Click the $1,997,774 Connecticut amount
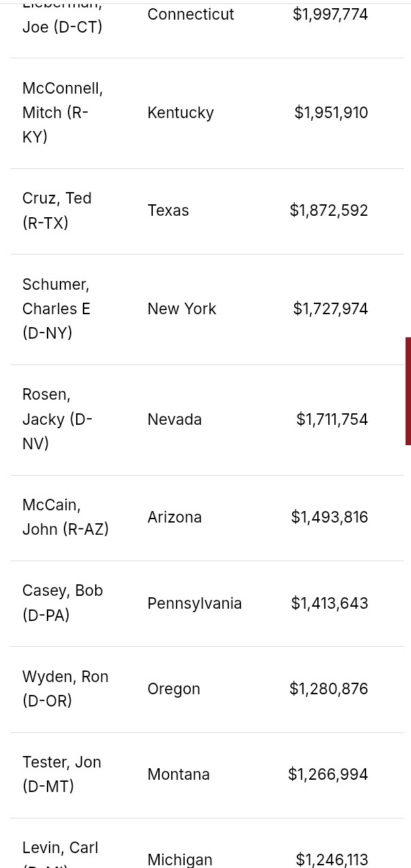Image resolution: width=411 pixels, height=868 pixels. pos(330,14)
